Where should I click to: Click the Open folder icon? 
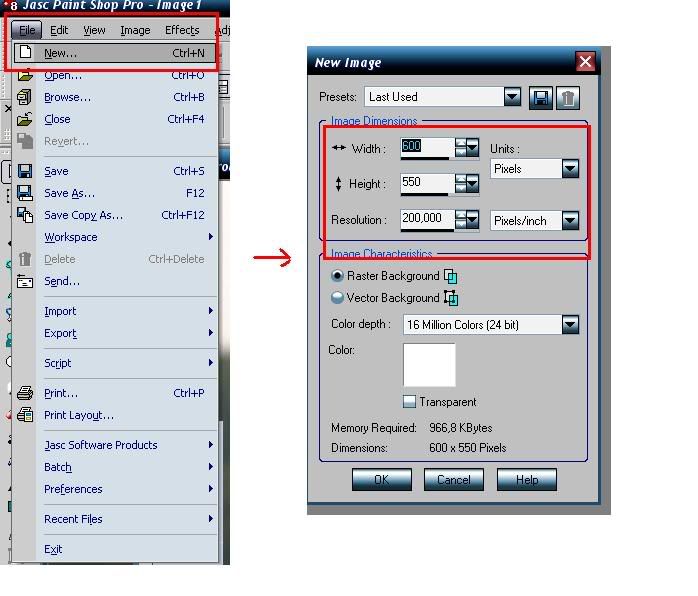click(25, 75)
